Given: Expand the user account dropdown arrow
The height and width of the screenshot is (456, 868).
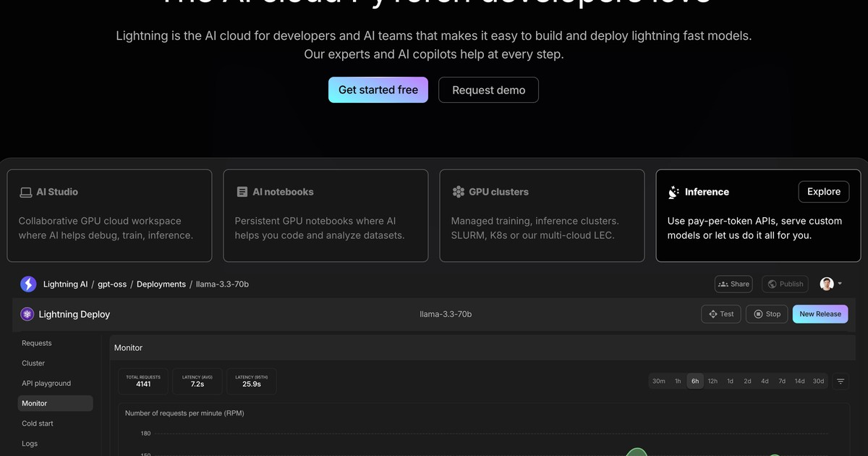Looking at the screenshot, I should (840, 284).
